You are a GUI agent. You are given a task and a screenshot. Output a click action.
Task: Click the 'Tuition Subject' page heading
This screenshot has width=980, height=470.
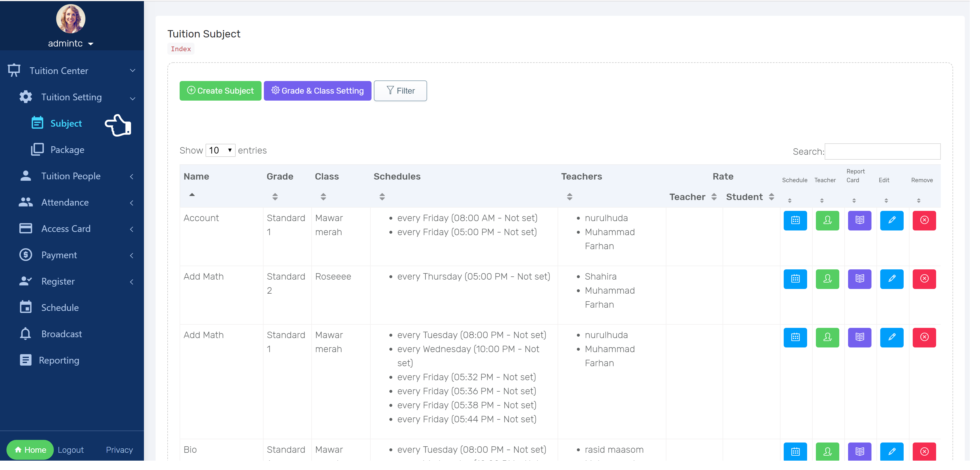coord(204,34)
